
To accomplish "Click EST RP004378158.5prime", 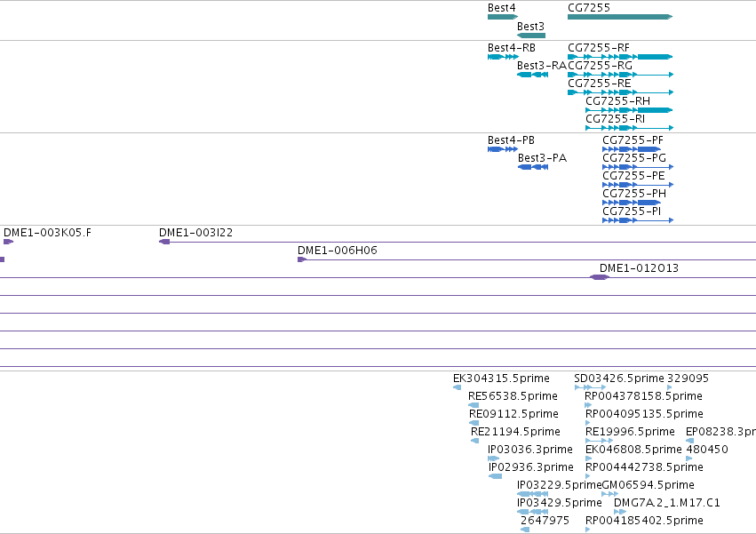I will [x=588, y=405].
